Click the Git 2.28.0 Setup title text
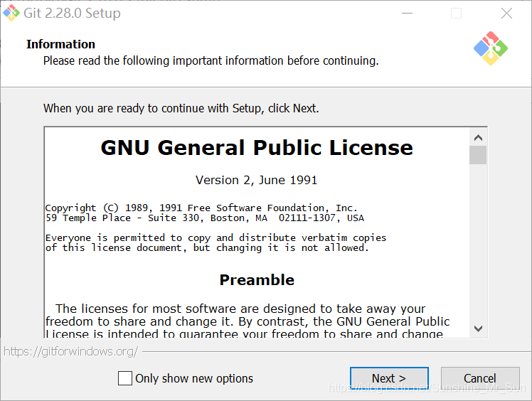Viewport: 532px width, 401px height. 72,13
